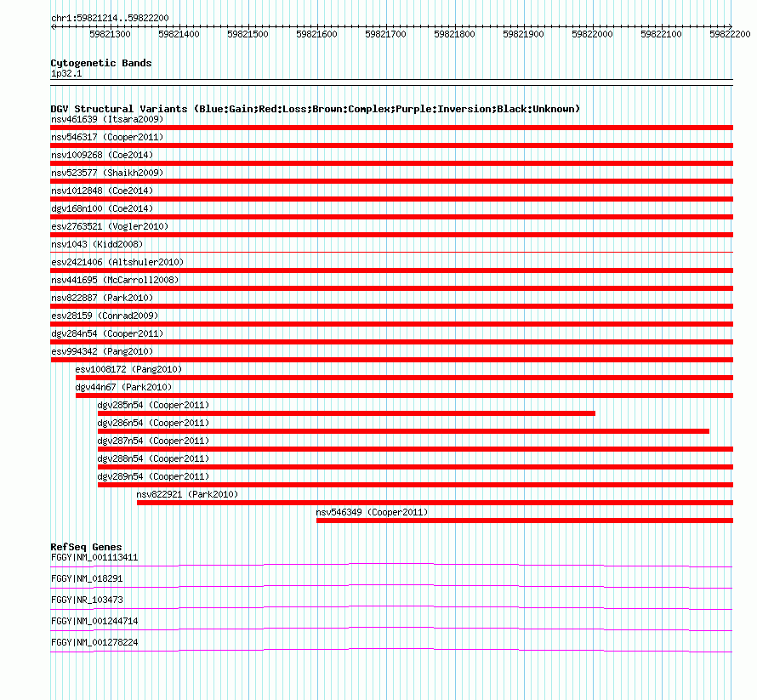Click the red bar under nsv822921

[x=435, y=503]
